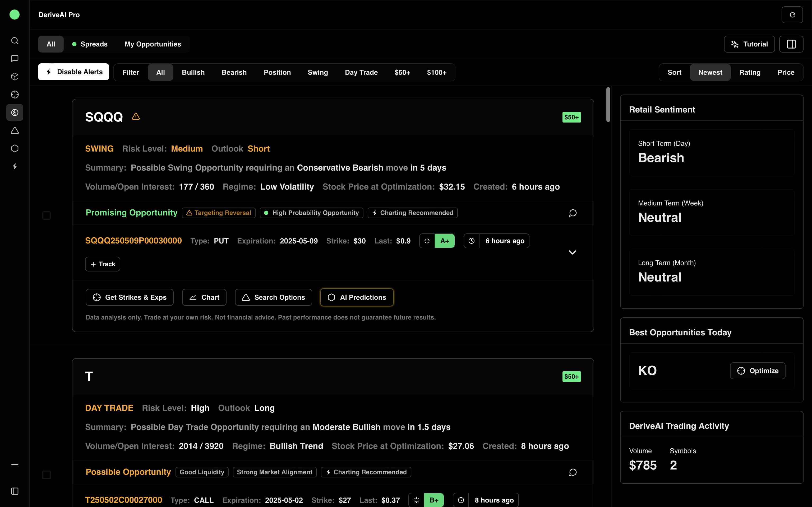The height and width of the screenshot is (507, 812).
Task: Collapse the left sidebar using bottom panel icon
Action: (x=15, y=491)
